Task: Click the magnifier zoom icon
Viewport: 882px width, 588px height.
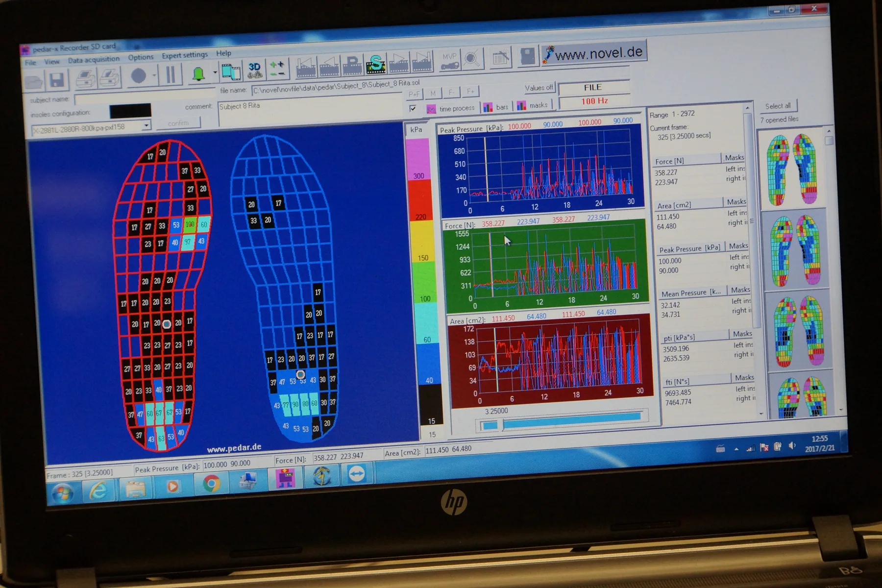Action: pyautogui.click(x=472, y=59)
